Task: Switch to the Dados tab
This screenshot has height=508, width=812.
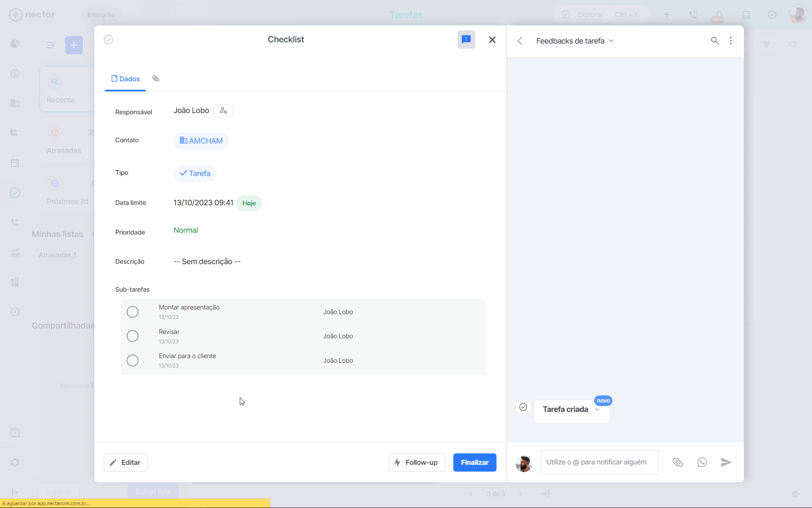Action: click(125, 79)
